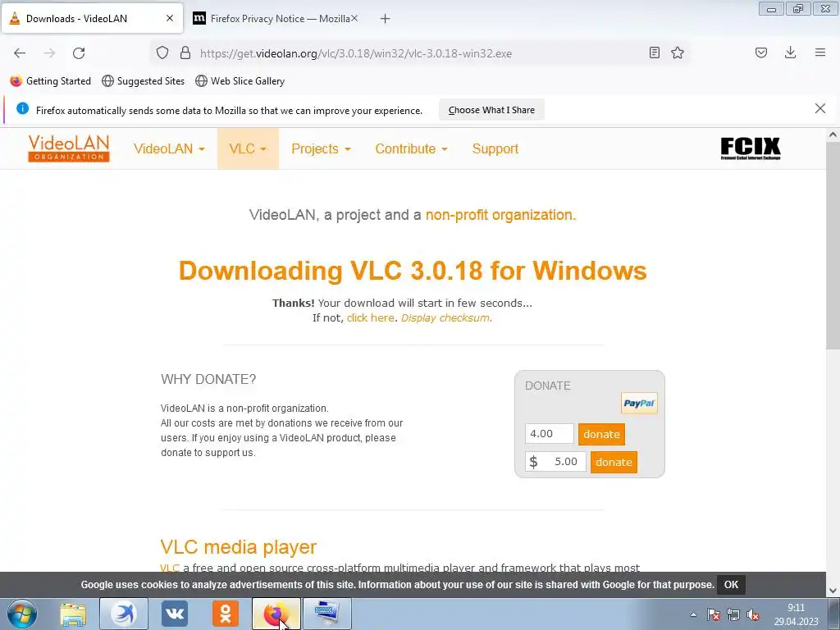Image resolution: width=840 pixels, height=630 pixels.
Task: Launch Odnoklassniki from the taskbar
Action: (x=226, y=614)
